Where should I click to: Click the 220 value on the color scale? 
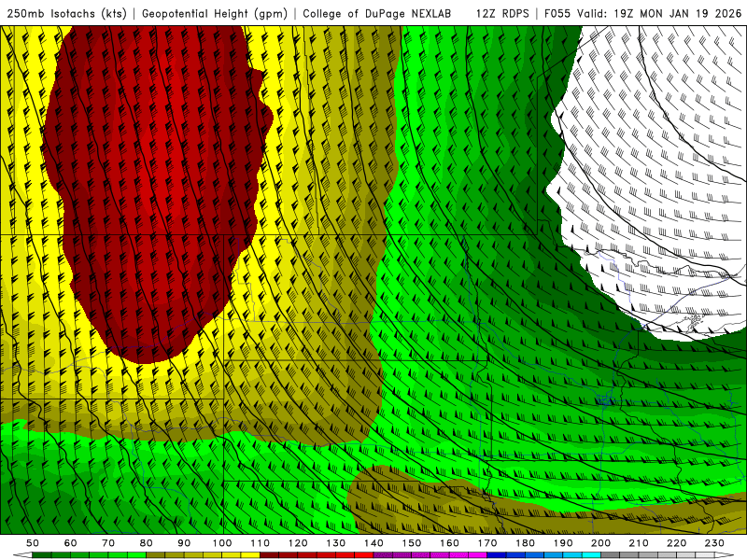pyautogui.click(x=677, y=543)
